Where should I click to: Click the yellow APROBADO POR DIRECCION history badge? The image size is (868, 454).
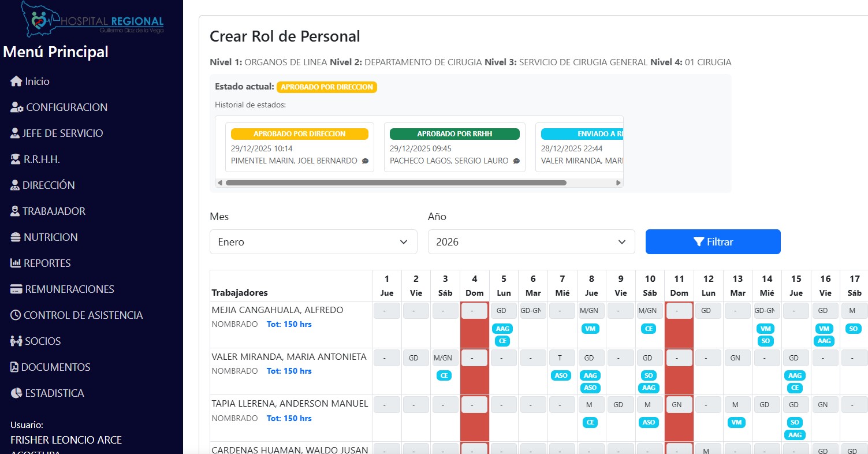(x=299, y=134)
